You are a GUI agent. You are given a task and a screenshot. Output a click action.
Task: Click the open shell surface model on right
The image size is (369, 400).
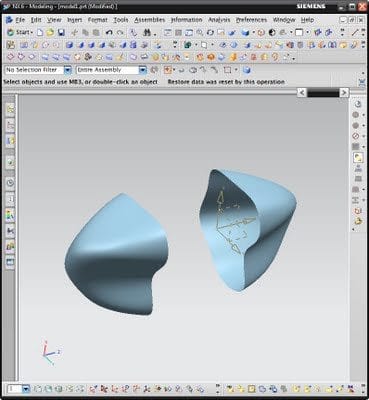click(248, 230)
